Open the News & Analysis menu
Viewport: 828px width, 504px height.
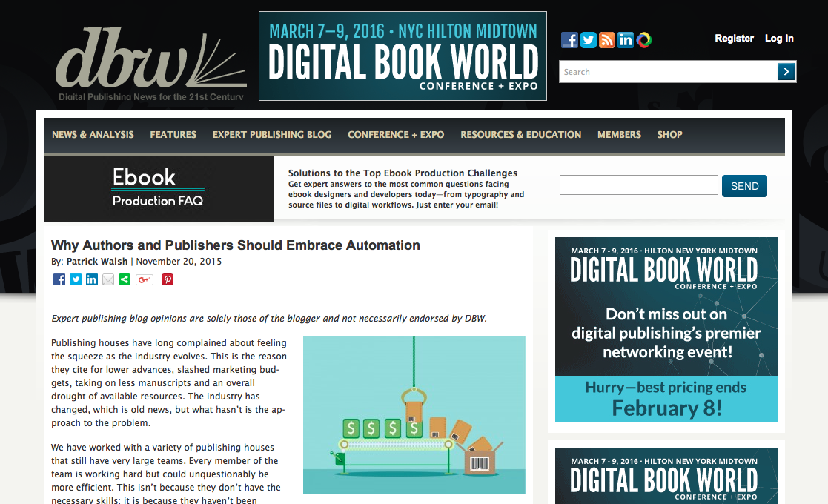[x=93, y=135]
